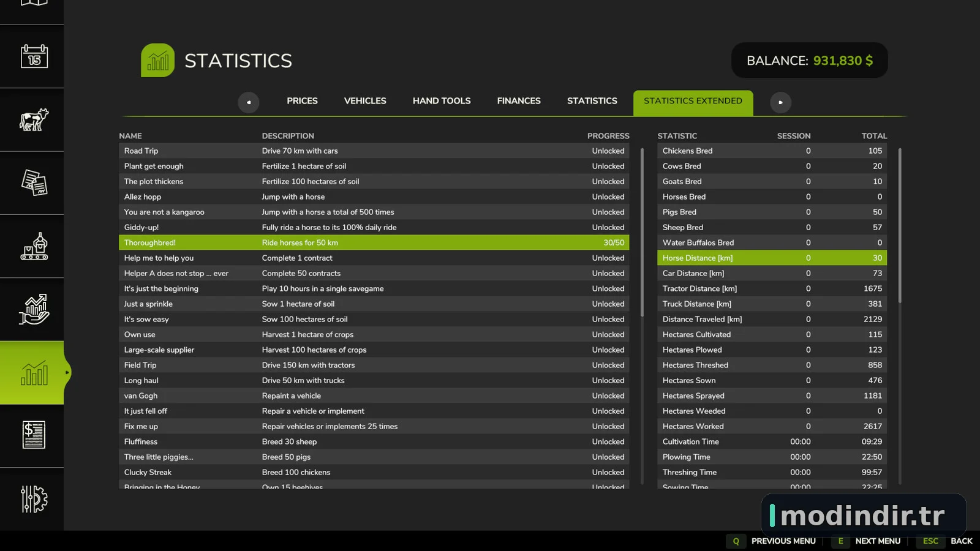
Task: Select the Hectares Threshed statistic
Action: click(772, 365)
